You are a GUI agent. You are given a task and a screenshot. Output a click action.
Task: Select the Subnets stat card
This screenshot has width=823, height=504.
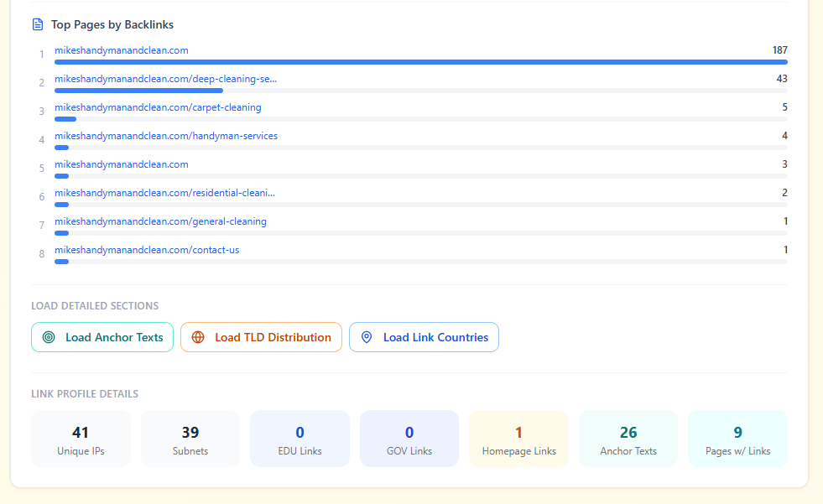(190, 438)
